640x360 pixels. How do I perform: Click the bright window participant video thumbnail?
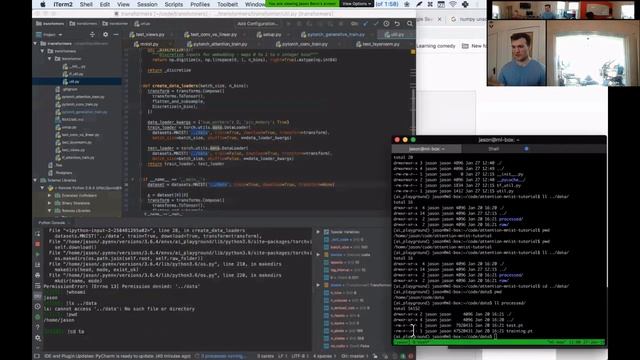(x=593, y=53)
